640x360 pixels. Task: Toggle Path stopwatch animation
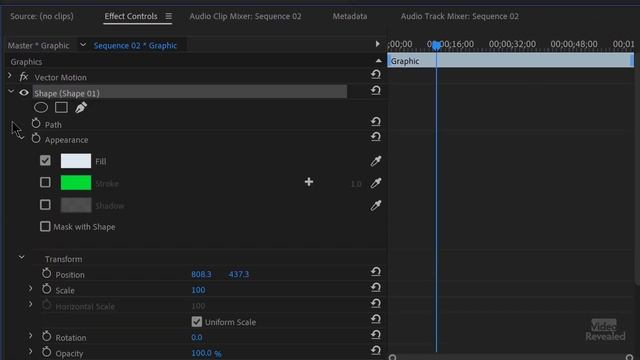click(36, 123)
